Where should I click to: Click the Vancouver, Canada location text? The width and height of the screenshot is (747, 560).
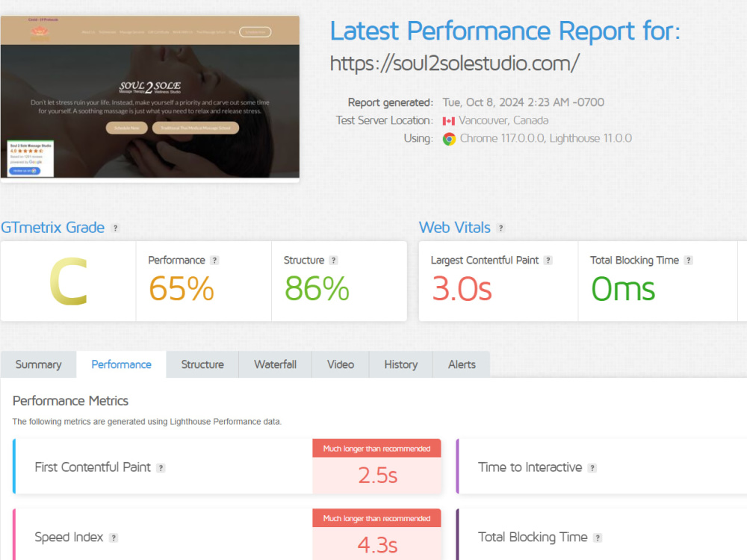pos(503,120)
